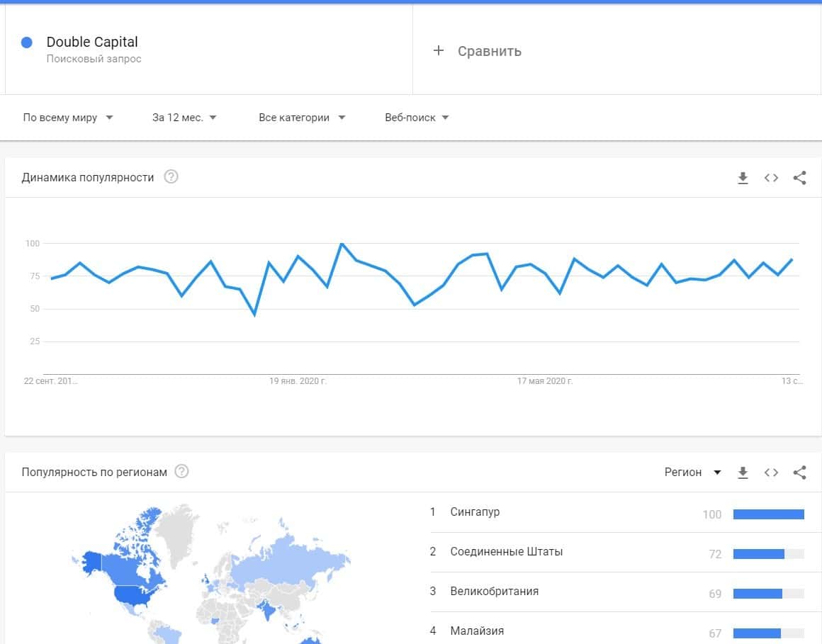Download the regional popularity data
The height and width of the screenshot is (644, 822).
tap(743, 473)
